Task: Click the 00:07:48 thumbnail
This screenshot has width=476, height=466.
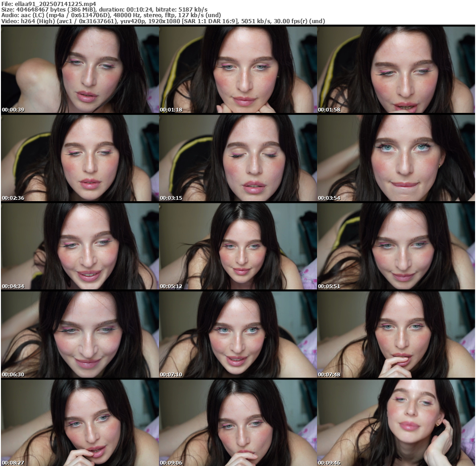Action: click(396, 334)
